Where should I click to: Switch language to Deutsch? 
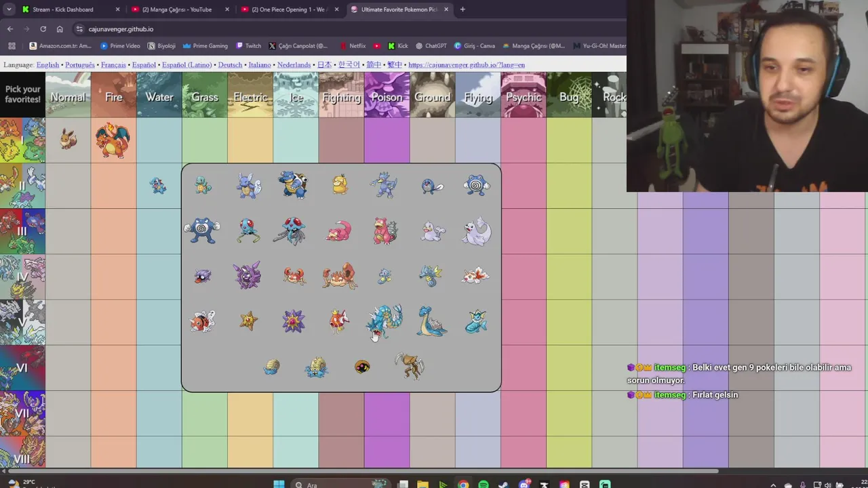click(x=230, y=65)
